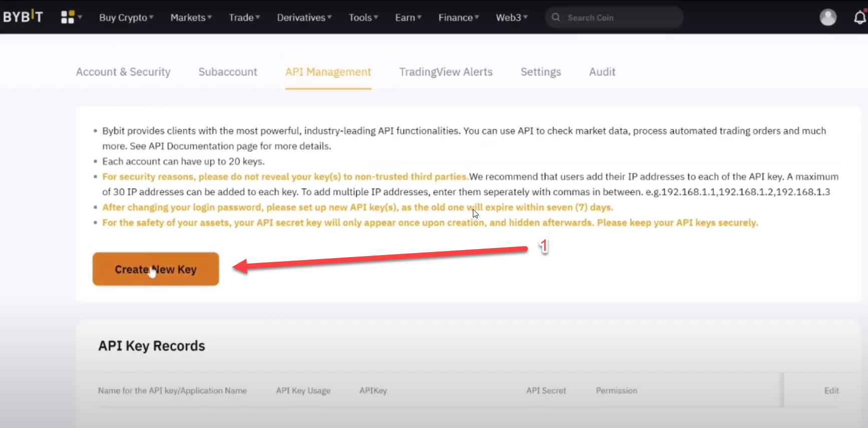Click the note about changing login password
This screenshot has width=868, height=428.
tap(358, 207)
